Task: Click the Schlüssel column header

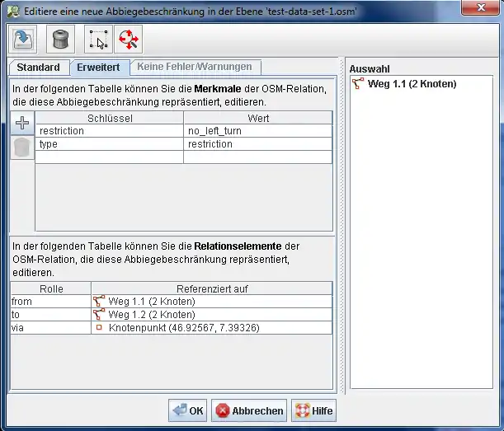Action: click(109, 118)
